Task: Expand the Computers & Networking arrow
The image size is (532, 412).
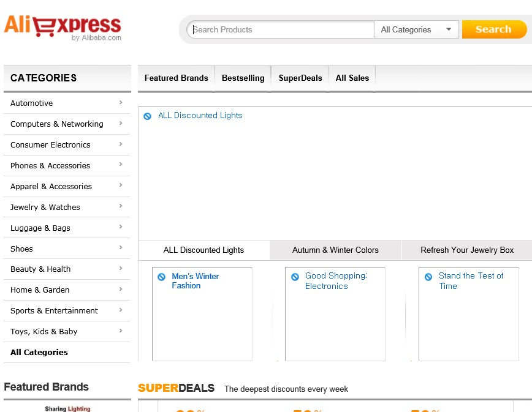Action: 121,123
